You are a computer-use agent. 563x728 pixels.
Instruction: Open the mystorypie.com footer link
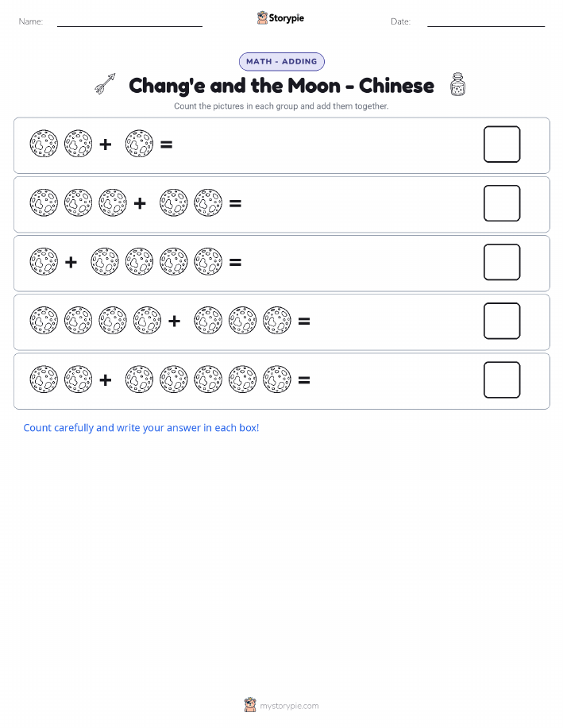coord(289,706)
